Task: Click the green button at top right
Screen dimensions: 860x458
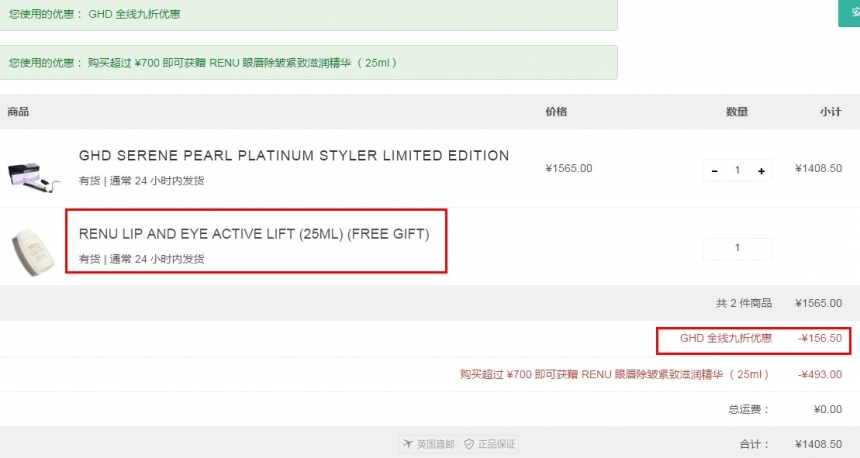Action: [849, 13]
